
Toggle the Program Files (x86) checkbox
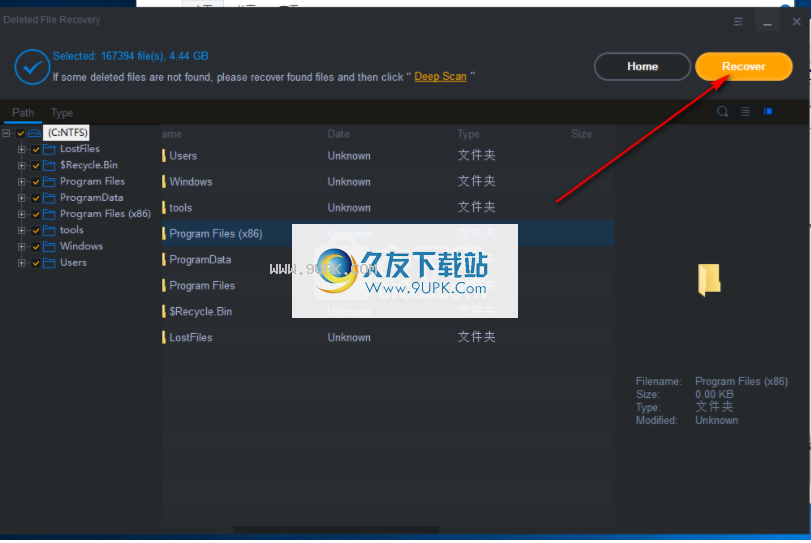[x=36, y=214]
